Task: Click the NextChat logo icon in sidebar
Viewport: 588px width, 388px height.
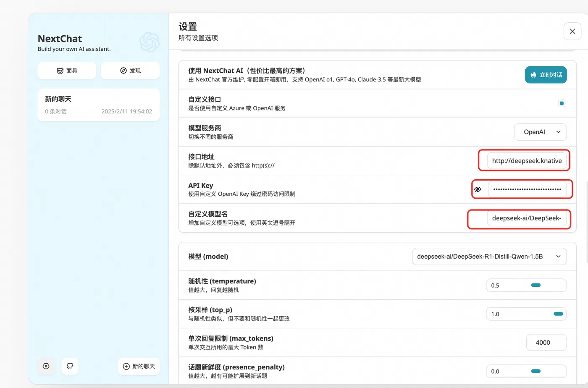Action: [x=150, y=42]
